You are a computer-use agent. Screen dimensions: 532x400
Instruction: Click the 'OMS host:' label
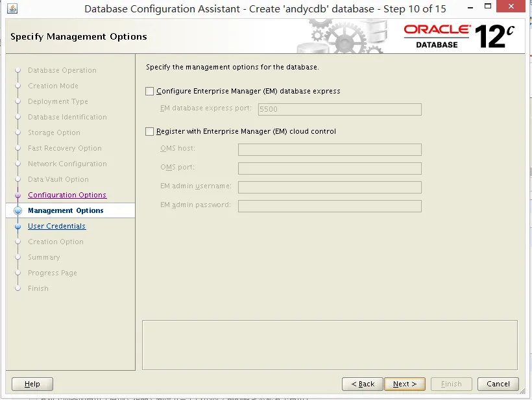[178, 149]
